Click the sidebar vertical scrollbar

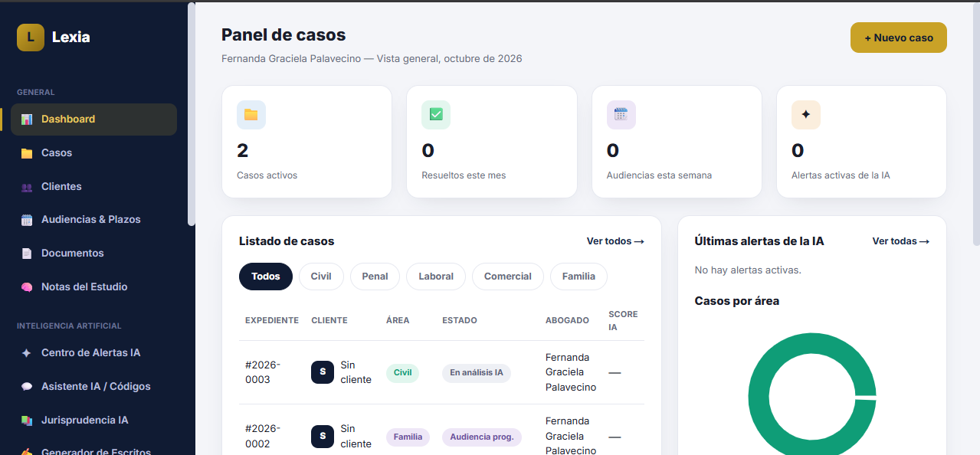pyautogui.click(x=192, y=115)
